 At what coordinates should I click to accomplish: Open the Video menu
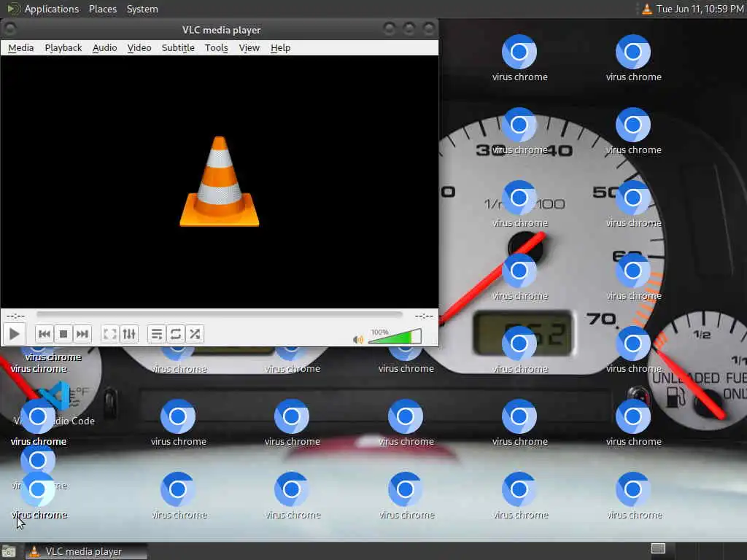[139, 47]
